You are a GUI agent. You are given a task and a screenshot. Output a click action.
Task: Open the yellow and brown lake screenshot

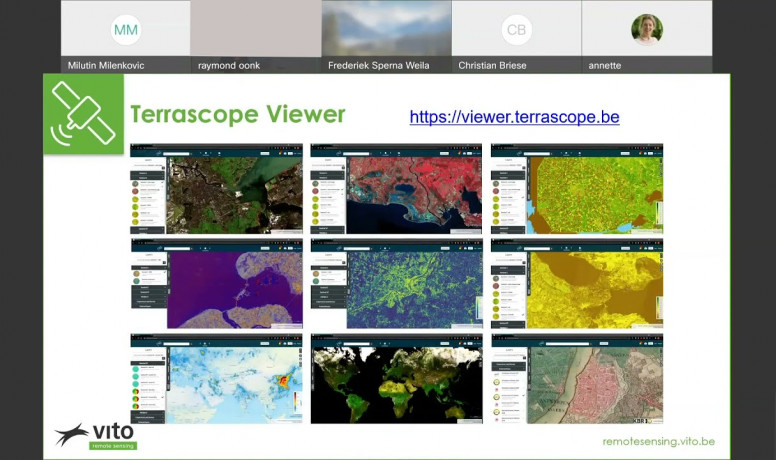[577, 283]
